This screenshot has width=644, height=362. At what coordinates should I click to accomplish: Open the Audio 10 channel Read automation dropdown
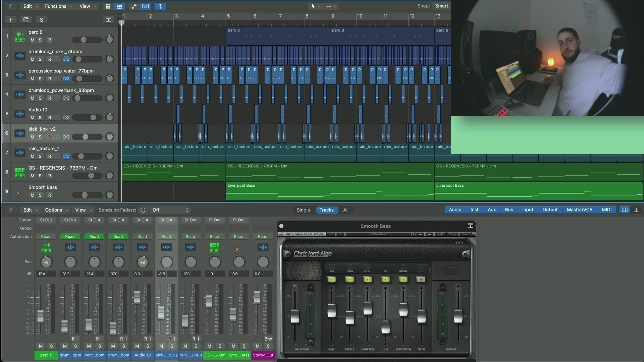pos(142,237)
